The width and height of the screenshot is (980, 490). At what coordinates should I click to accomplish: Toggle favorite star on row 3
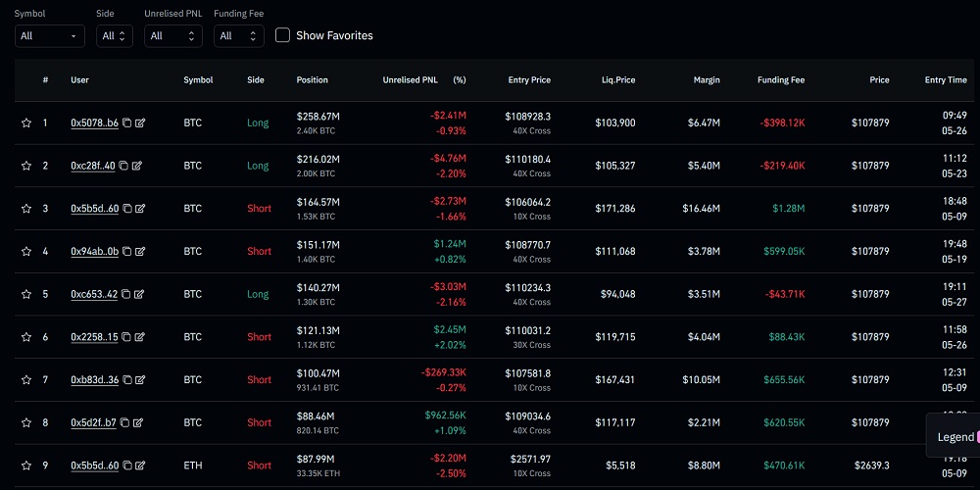[26, 209]
